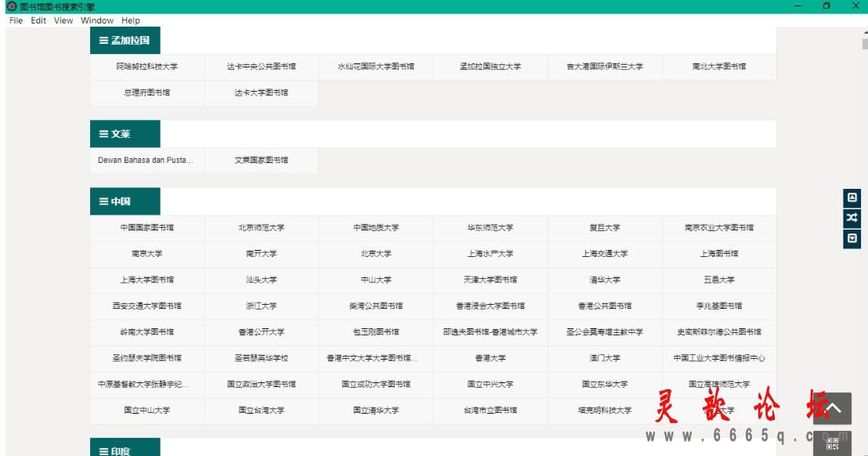Viewport: 868px width, 456px height.
Task: Open 上海交通大学 link
Action: tap(605, 253)
